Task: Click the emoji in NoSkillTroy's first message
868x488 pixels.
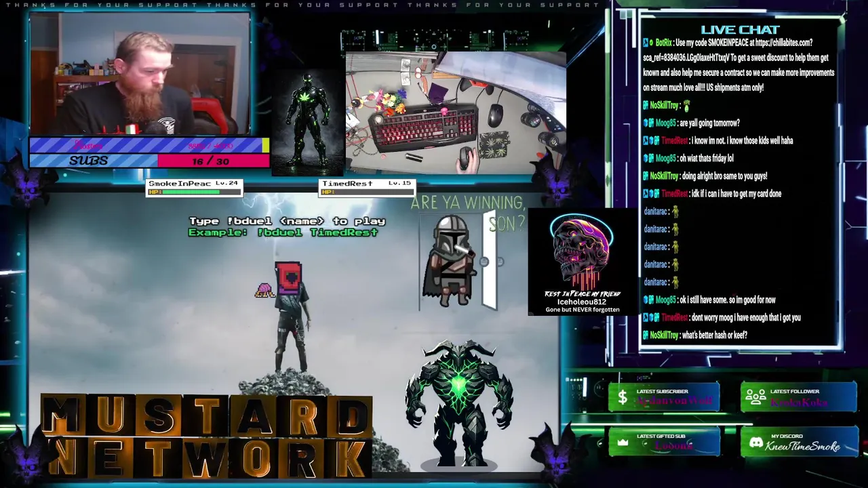Action: tap(686, 106)
